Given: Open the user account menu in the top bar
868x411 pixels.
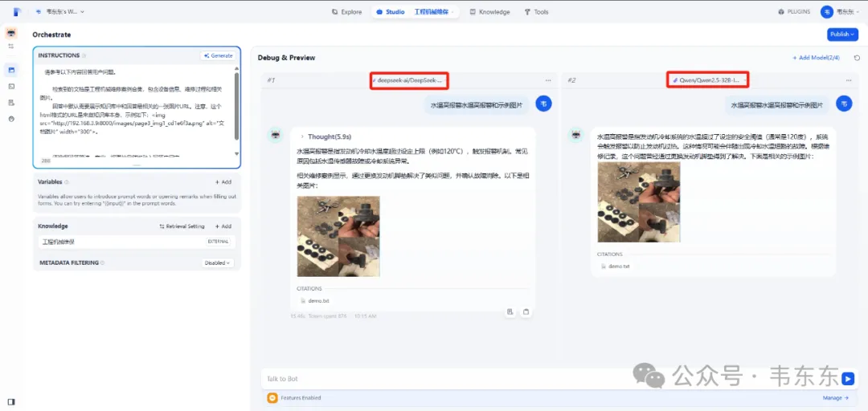Looking at the screenshot, I should pos(840,11).
